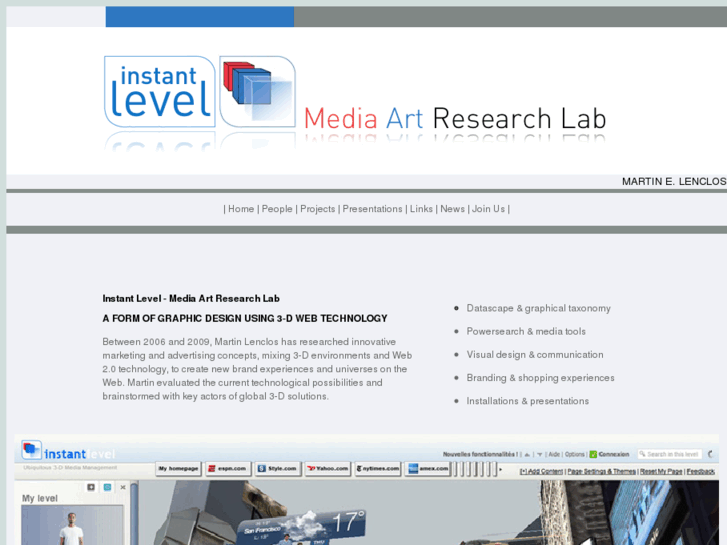Select 'Installations & presentations' bullet

point(528,401)
